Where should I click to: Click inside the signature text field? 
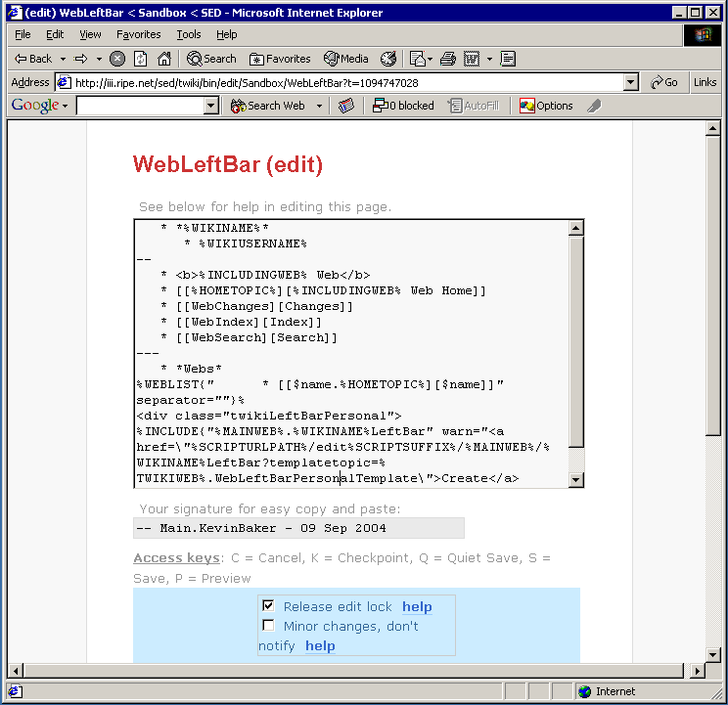pyautogui.click(x=298, y=528)
